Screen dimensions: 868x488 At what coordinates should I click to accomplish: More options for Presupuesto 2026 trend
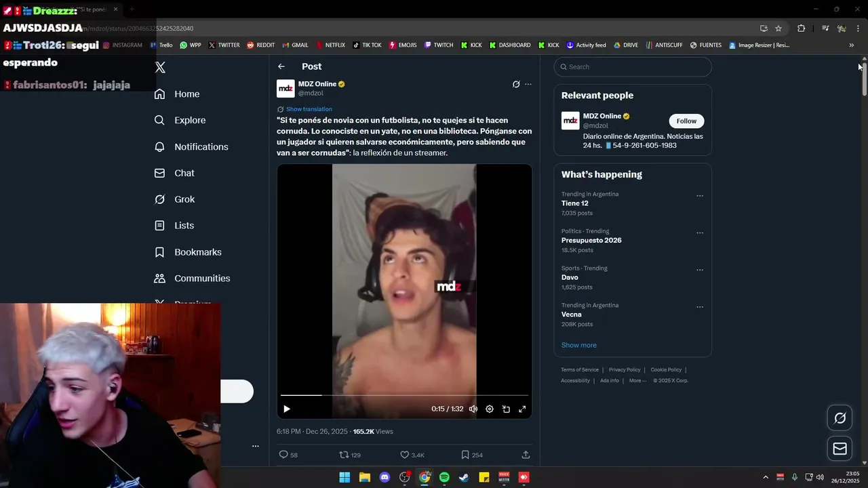pos(700,233)
